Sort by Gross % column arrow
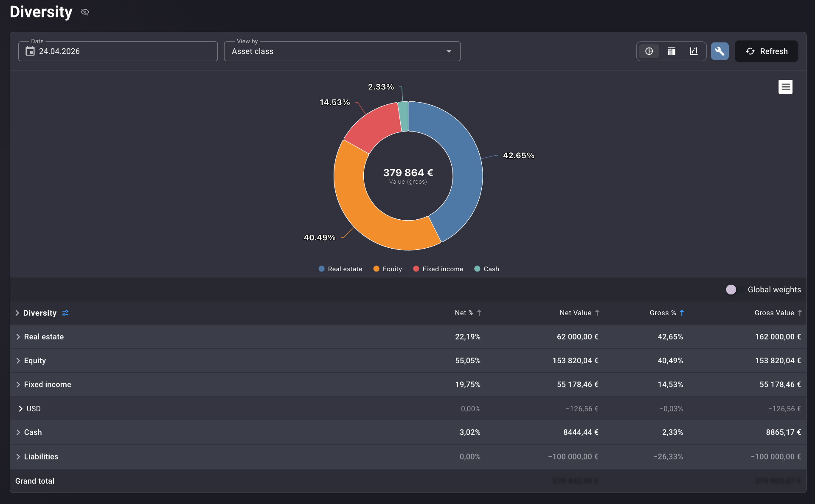This screenshot has width=815, height=504. [x=682, y=313]
